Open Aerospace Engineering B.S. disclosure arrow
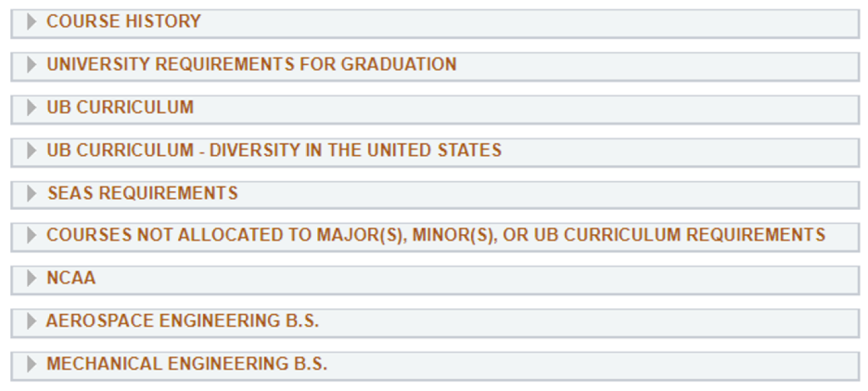Image resolution: width=868 pixels, height=391 pixels. (x=31, y=322)
